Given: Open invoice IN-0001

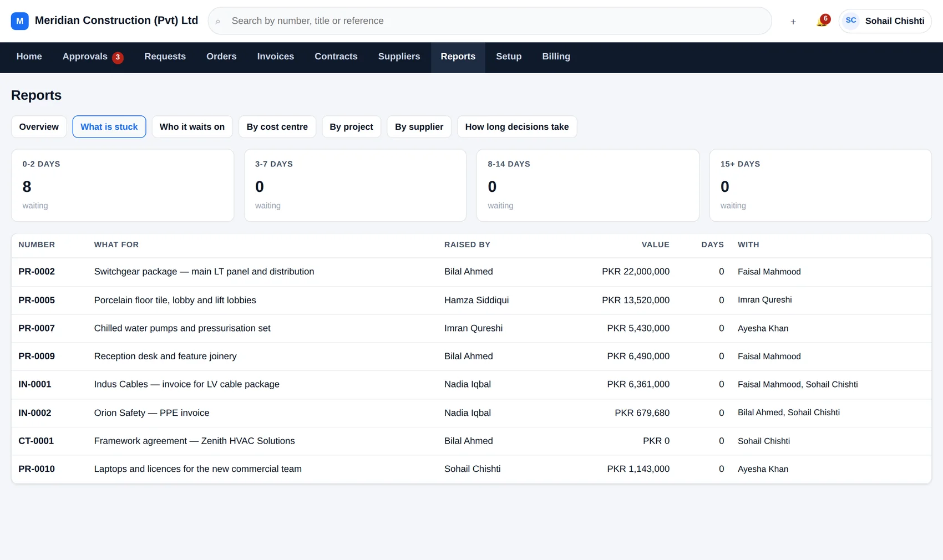Looking at the screenshot, I should 471,384.
